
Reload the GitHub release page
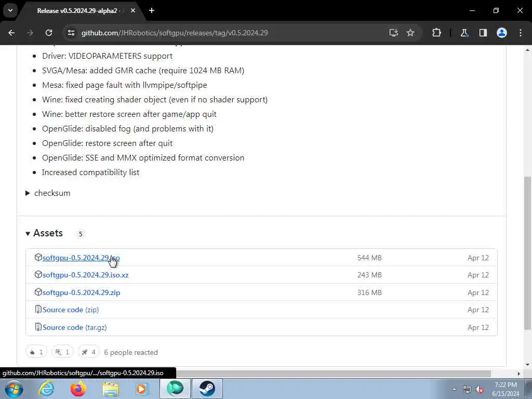click(x=49, y=33)
